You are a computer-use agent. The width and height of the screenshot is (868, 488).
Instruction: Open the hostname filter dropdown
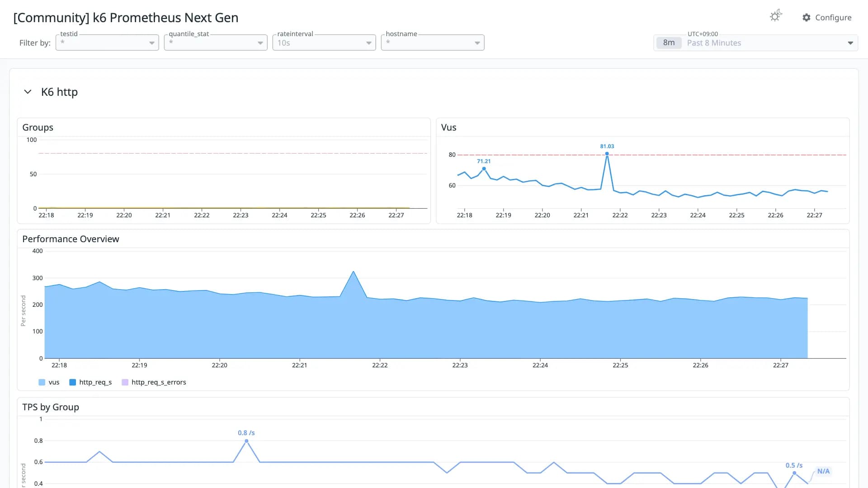coord(433,42)
